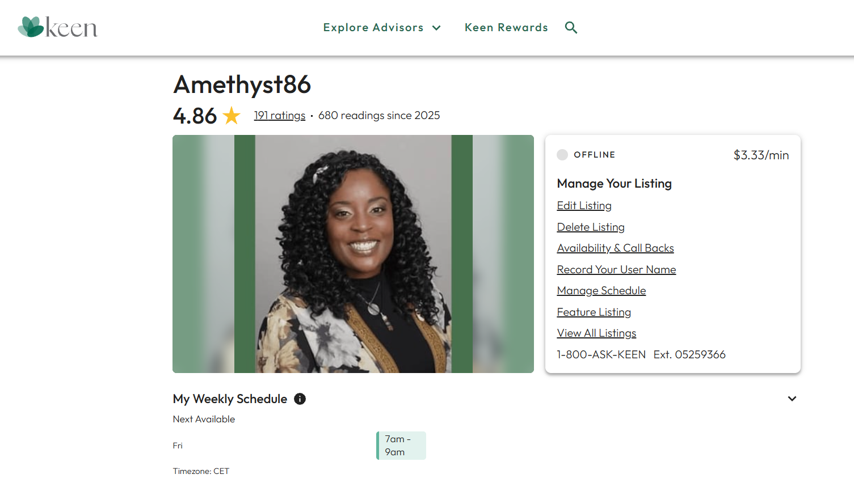Select the Delete Listing link
This screenshot has height=504, width=854.
point(591,227)
